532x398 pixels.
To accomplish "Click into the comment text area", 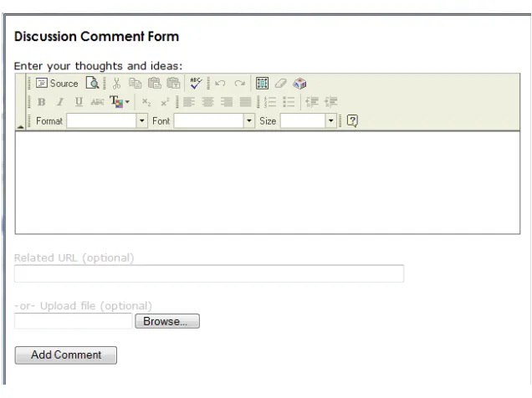I will pos(268,183).
